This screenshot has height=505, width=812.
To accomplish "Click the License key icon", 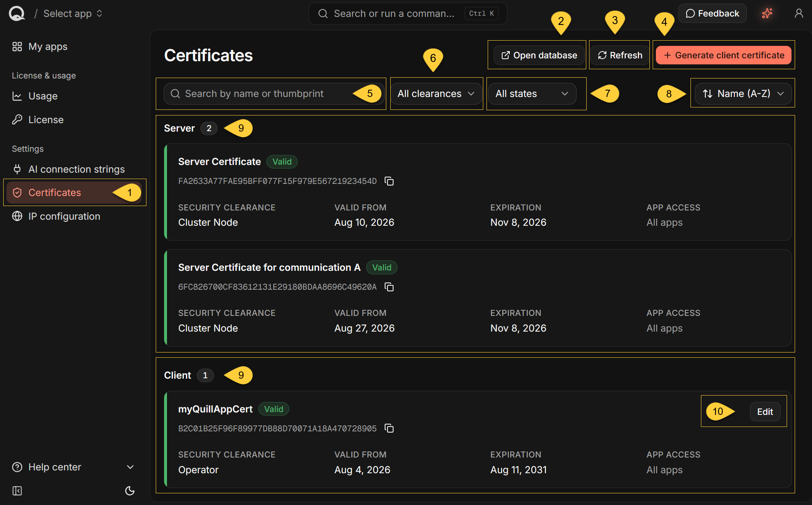I will click(x=17, y=120).
